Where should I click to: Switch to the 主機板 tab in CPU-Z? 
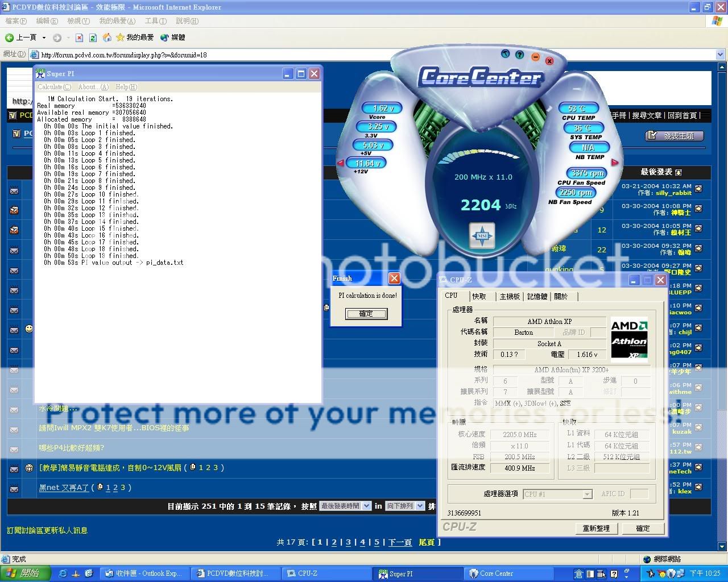point(510,297)
